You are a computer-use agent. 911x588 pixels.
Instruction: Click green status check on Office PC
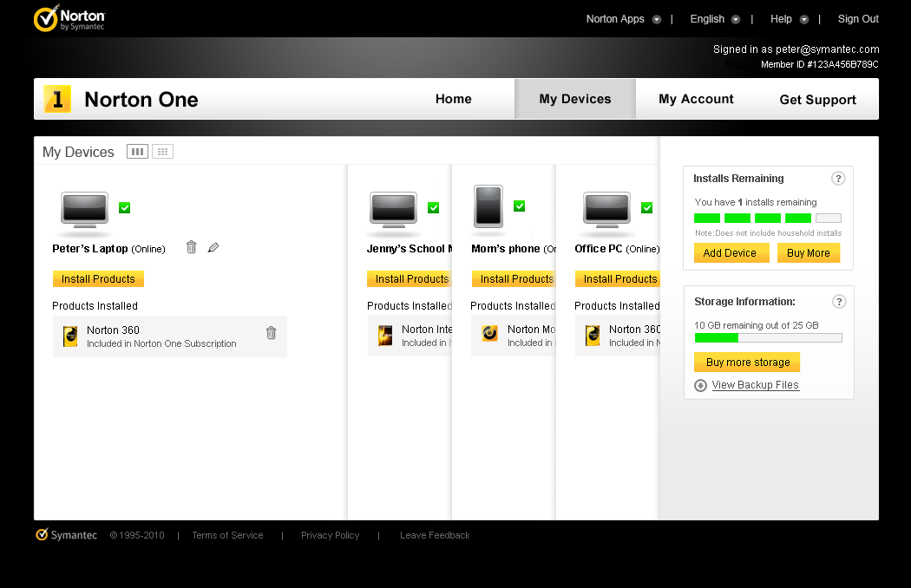tap(646, 208)
